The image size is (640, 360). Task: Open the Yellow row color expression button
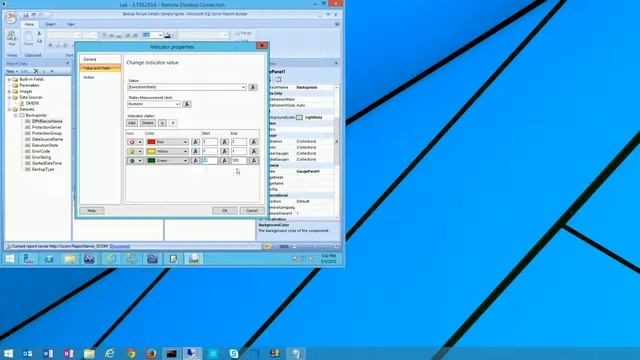click(196, 151)
